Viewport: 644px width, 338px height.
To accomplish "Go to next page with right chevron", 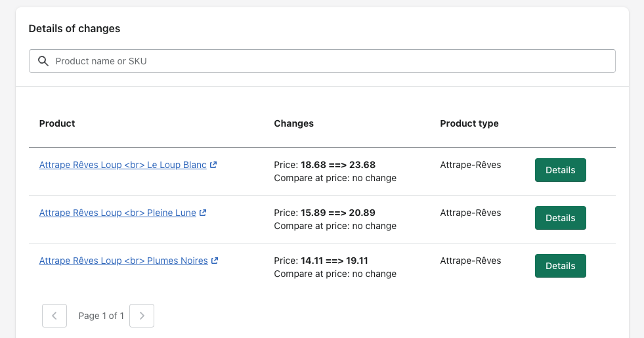I will 142,316.
